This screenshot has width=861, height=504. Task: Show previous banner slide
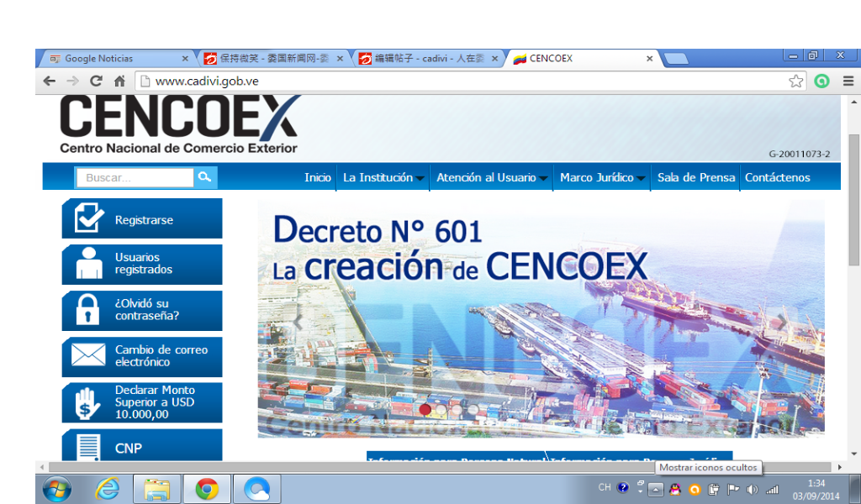pyautogui.click(x=298, y=323)
